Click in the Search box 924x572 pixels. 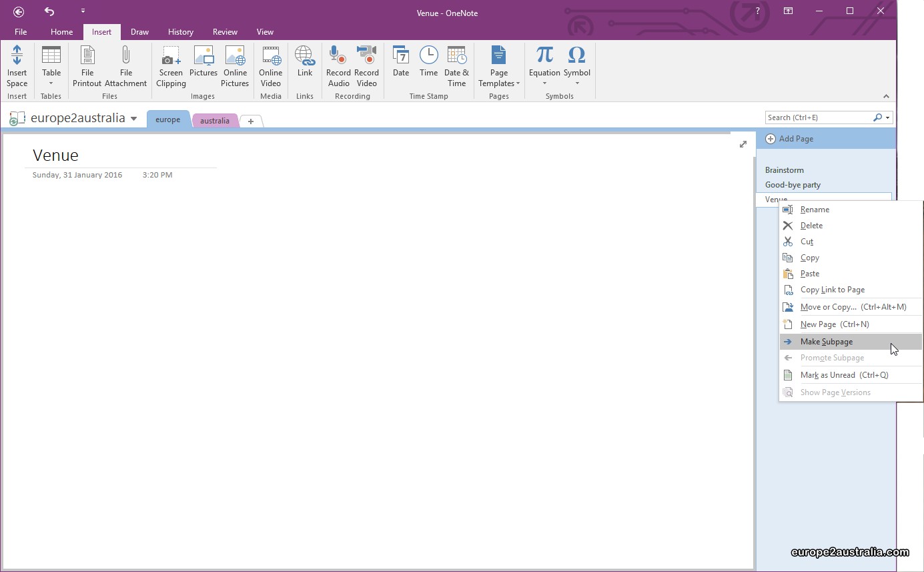(818, 117)
